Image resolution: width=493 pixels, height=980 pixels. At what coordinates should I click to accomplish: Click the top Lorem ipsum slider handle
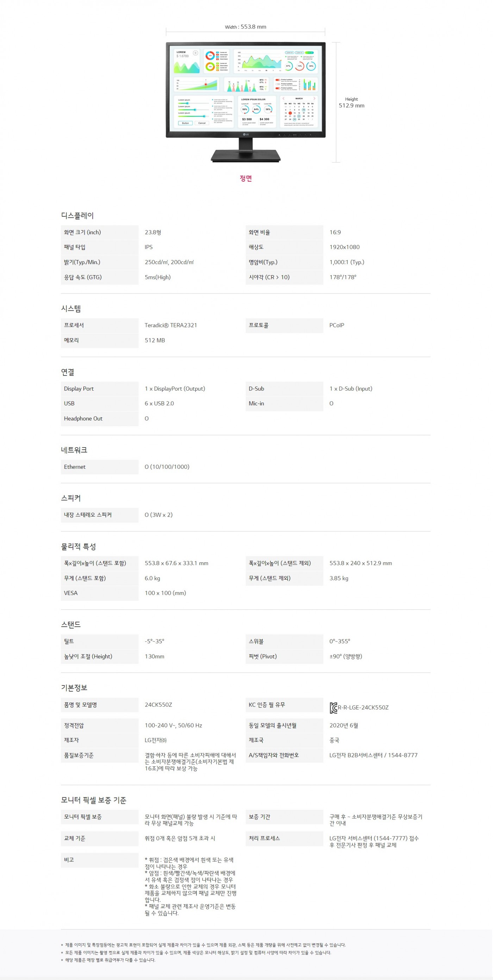(x=187, y=103)
